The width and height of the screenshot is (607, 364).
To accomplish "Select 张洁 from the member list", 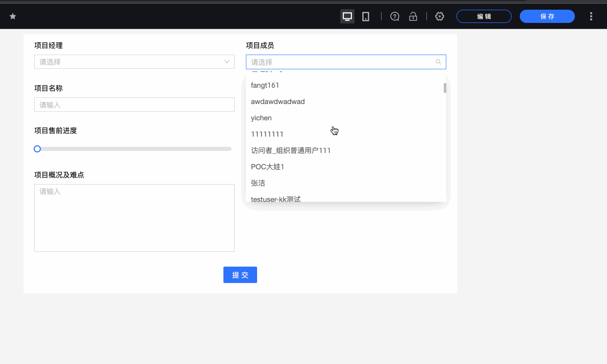I will point(346,183).
